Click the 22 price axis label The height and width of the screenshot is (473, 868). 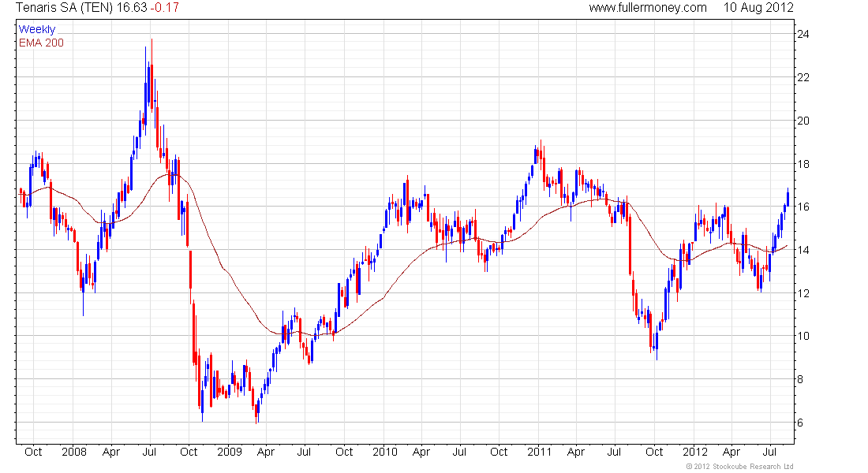pos(803,77)
